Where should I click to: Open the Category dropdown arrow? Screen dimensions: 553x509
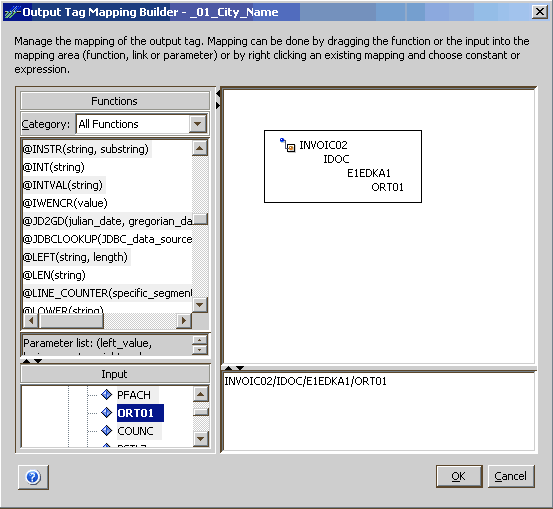pyautogui.click(x=198, y=124)
